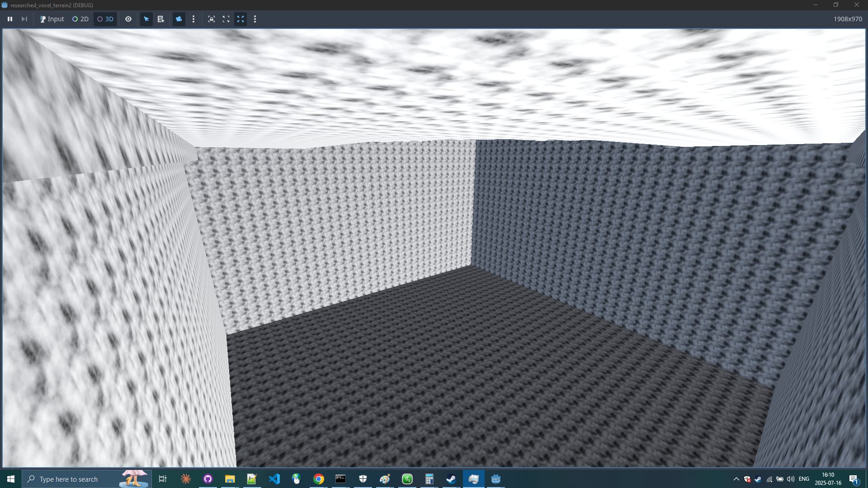Viewport: 868px width, 488px height.
Task: Open Windows Security shield in taskbar
Action: pos(363,479)
